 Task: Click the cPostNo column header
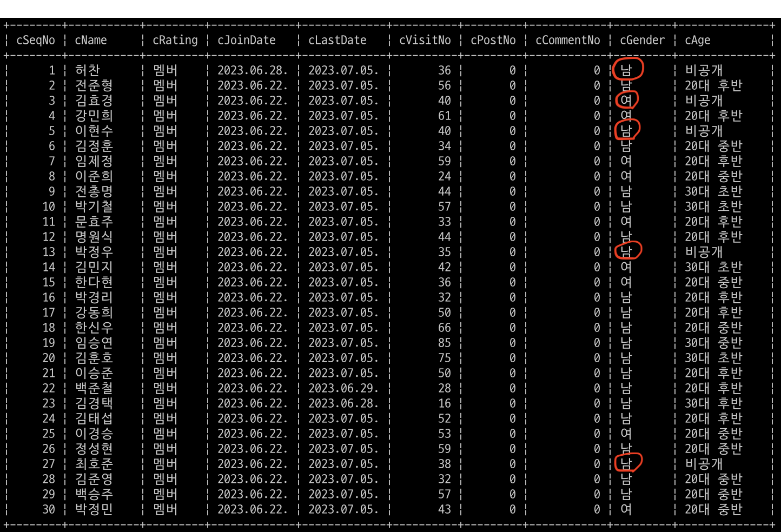(493, 40)
